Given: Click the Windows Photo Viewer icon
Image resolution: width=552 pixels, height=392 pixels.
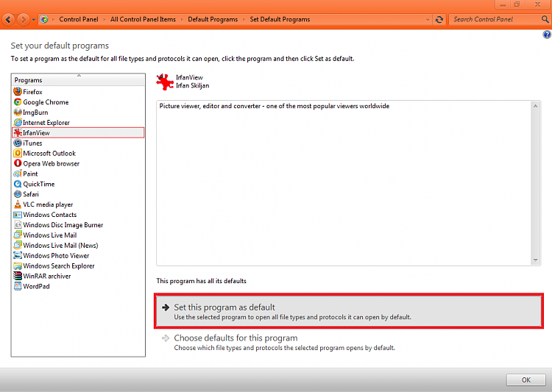Looking at the screenshot, I should pyautogui.click(x=18, y=255).
